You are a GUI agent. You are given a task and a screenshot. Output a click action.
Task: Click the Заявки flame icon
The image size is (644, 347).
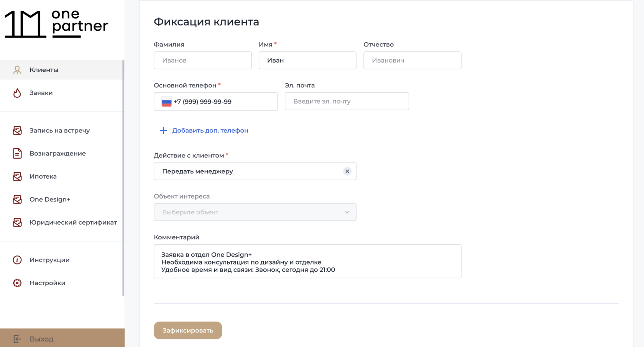click(17, 93)
